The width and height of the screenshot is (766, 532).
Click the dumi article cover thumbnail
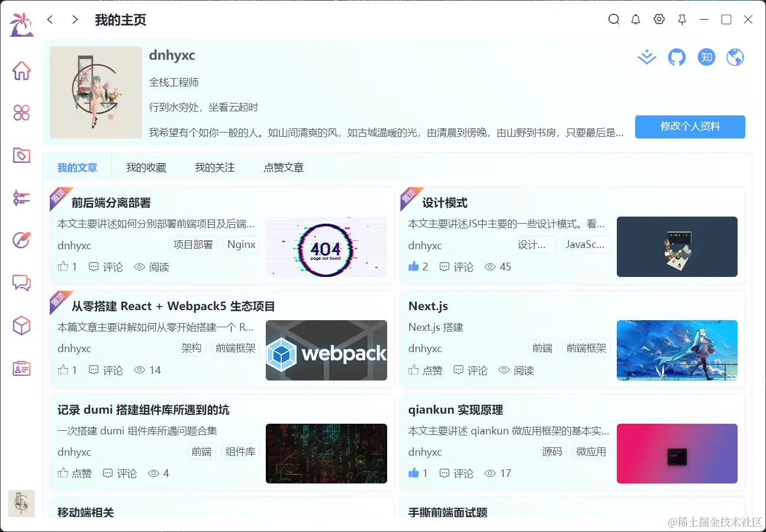[326, 453]
